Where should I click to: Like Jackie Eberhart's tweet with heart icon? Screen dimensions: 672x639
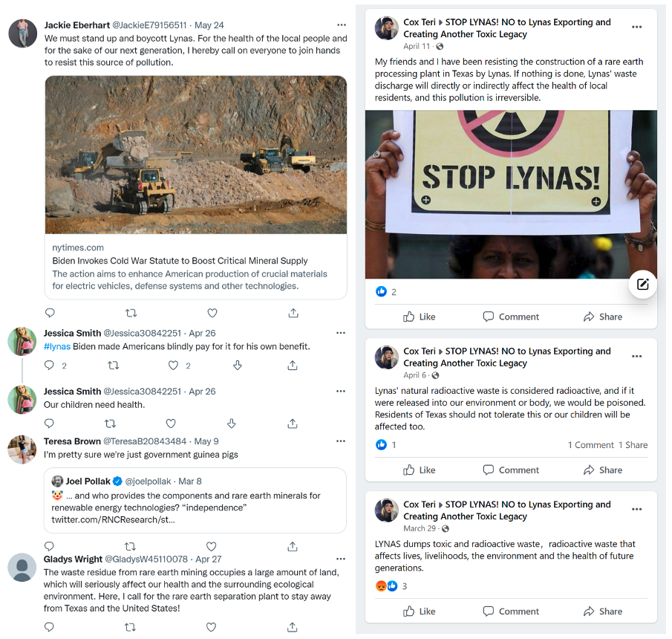pos(212,313)
